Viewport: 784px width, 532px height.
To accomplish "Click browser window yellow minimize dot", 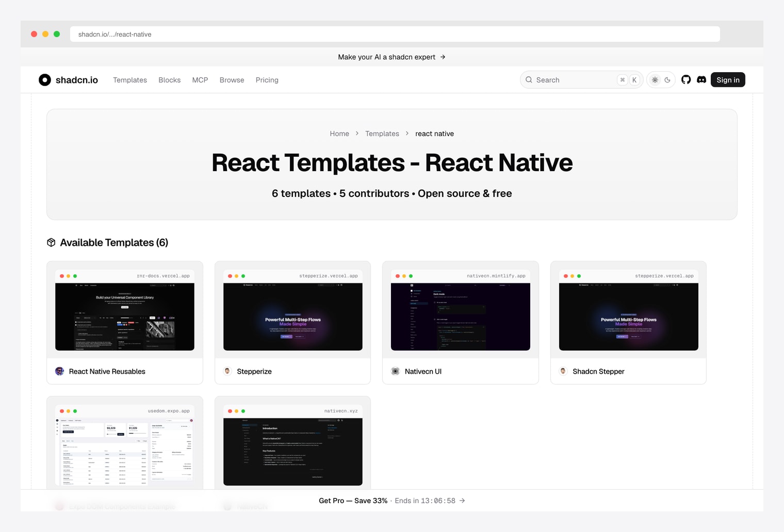I will point(45,34).
